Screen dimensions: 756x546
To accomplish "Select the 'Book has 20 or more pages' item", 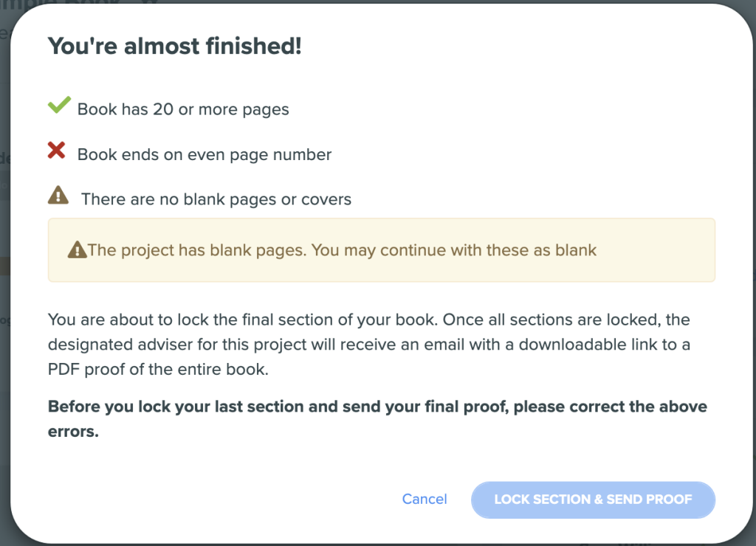I will (x=183, y=109).
